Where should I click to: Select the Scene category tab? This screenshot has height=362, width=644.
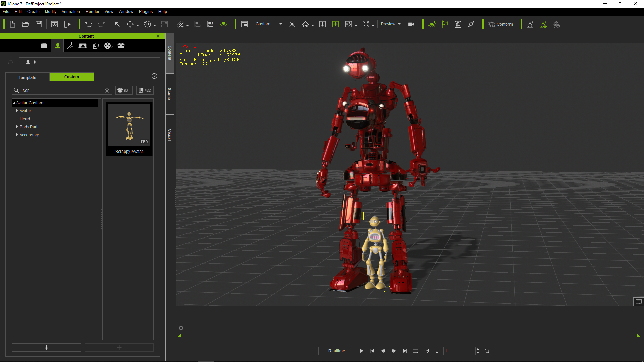click(83, 46)
